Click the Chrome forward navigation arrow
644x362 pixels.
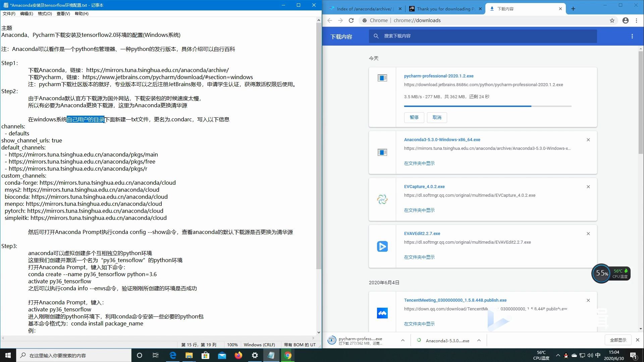tap(340, 20)
